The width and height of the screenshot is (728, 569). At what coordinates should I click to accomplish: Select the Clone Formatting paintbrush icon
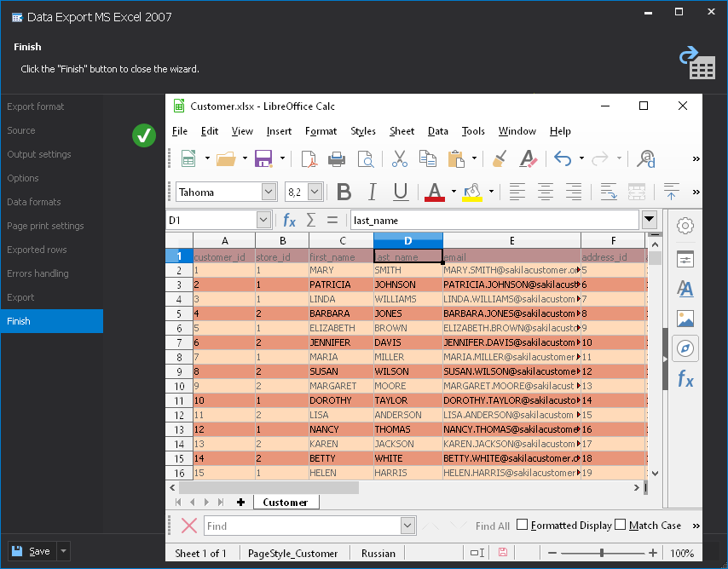click(500, 158)
